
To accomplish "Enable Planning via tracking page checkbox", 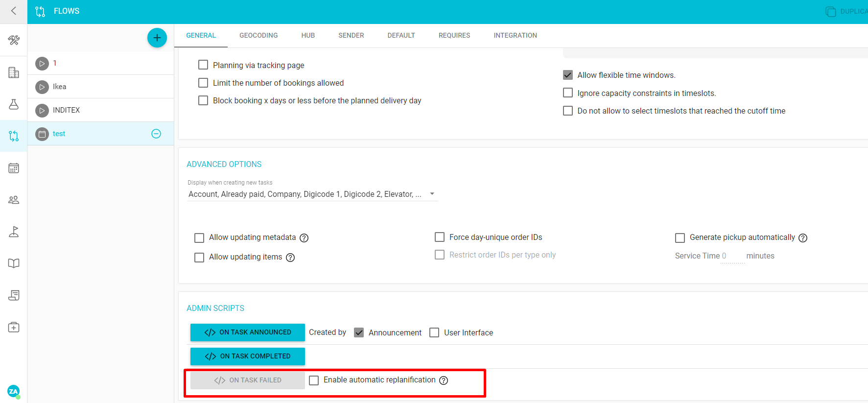I will (203, 65).
